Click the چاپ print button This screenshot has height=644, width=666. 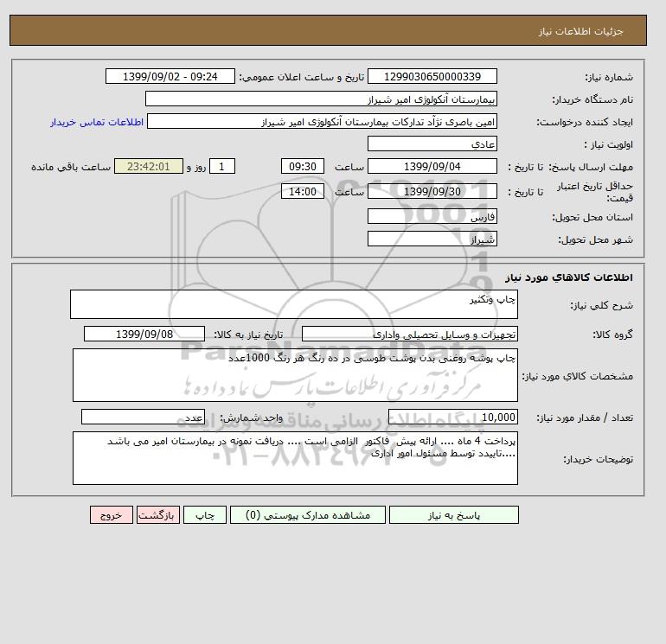(x=205, y=515)
